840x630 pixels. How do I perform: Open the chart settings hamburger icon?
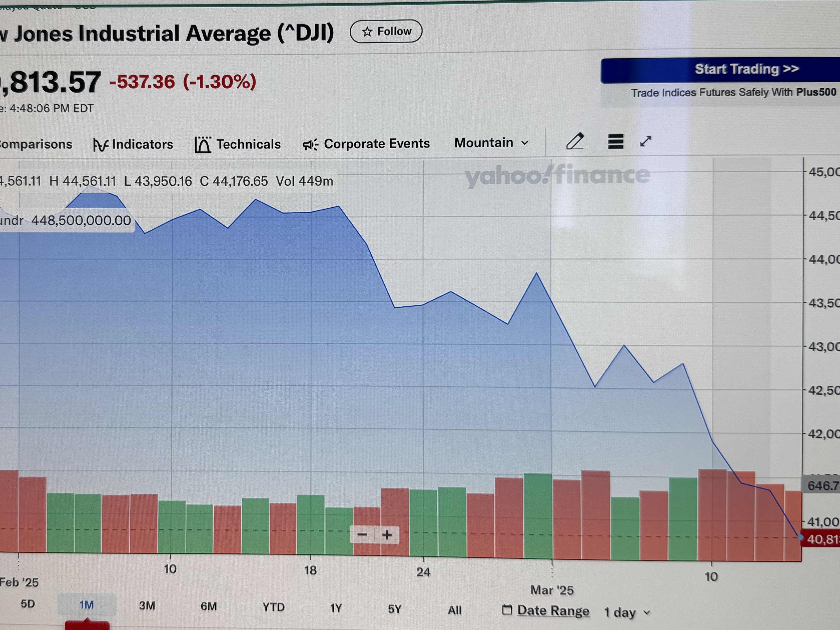click(x=615, y=142)
